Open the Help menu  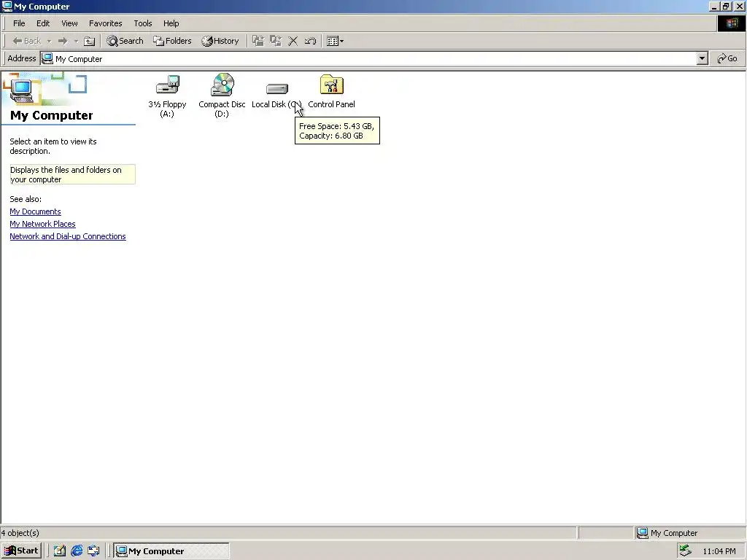pyautogui.click(x=171, y=23)
